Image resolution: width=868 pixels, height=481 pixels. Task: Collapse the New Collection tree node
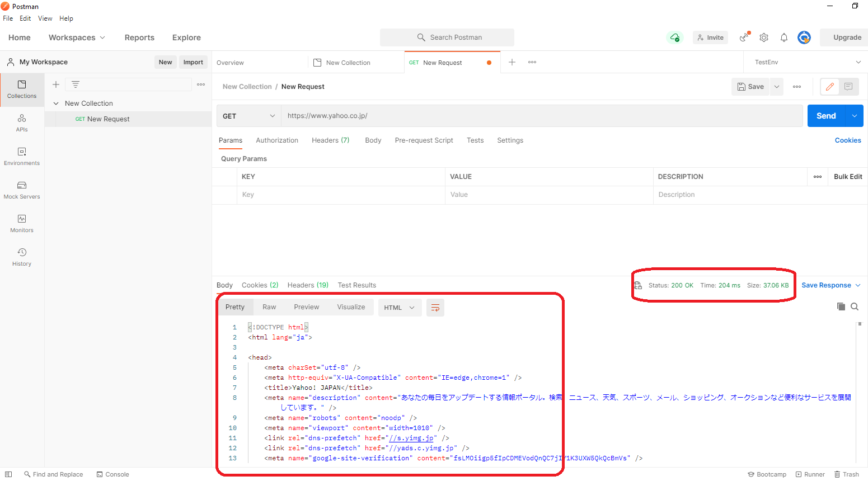point(56,103)
